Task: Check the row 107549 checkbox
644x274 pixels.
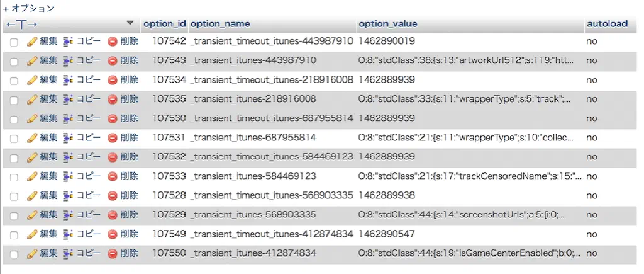Action: click(x=14, y=234)
